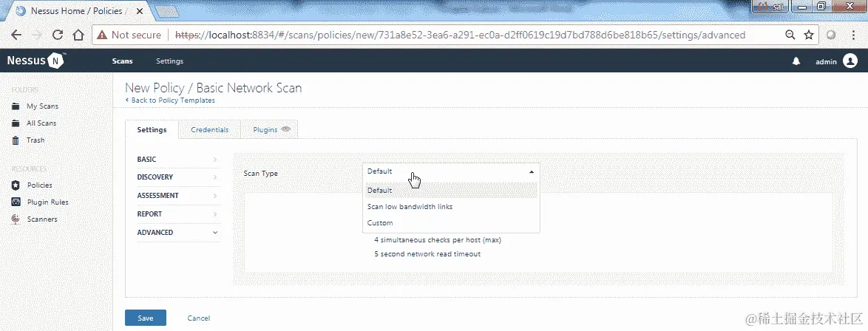Click the browser address bar URL
The height and width of the screenshot is (331, 868).
pos(461,35)
